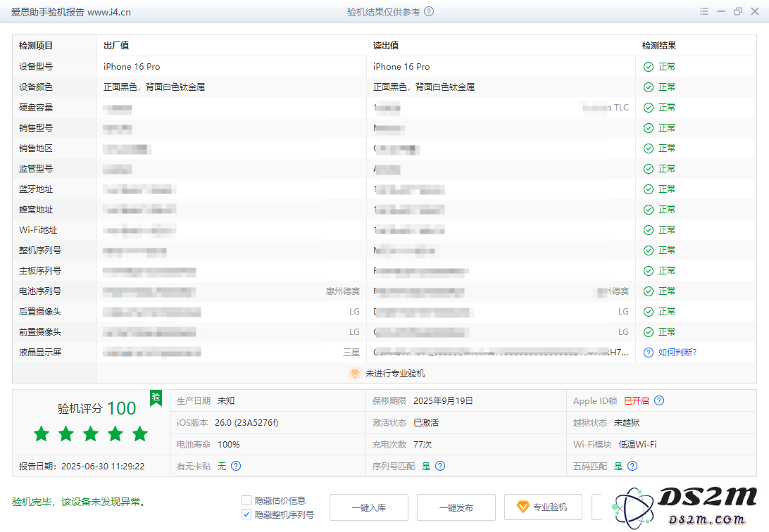This screenshot has height=532, width=769.
Task: Click the 一键入库 button
Action: [369, 507]
